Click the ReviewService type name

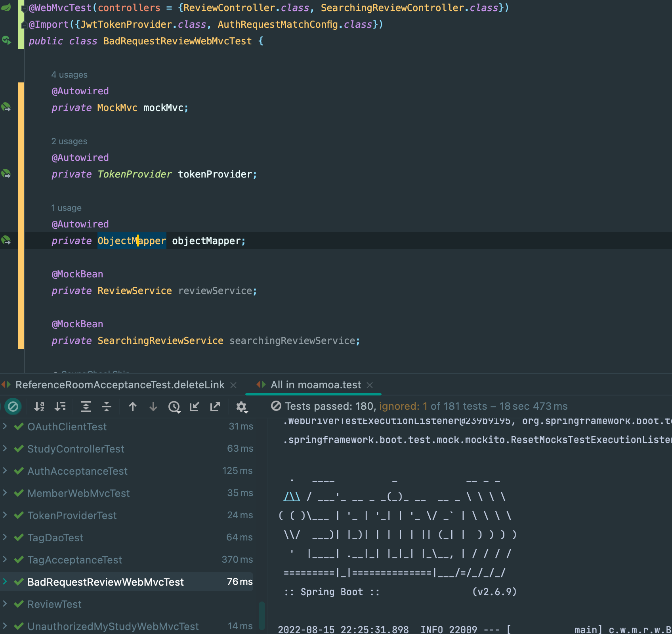tap(135, 290)
